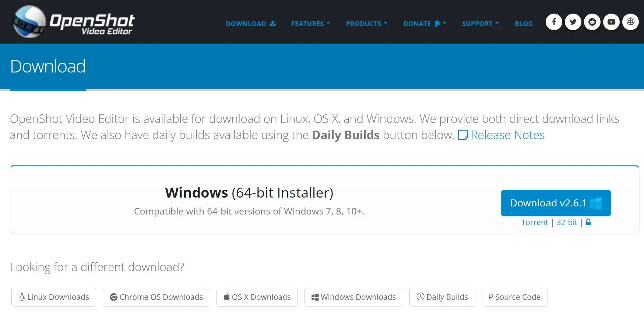Open the YouTube social icon
644x312 pixels.
(611, 22)
